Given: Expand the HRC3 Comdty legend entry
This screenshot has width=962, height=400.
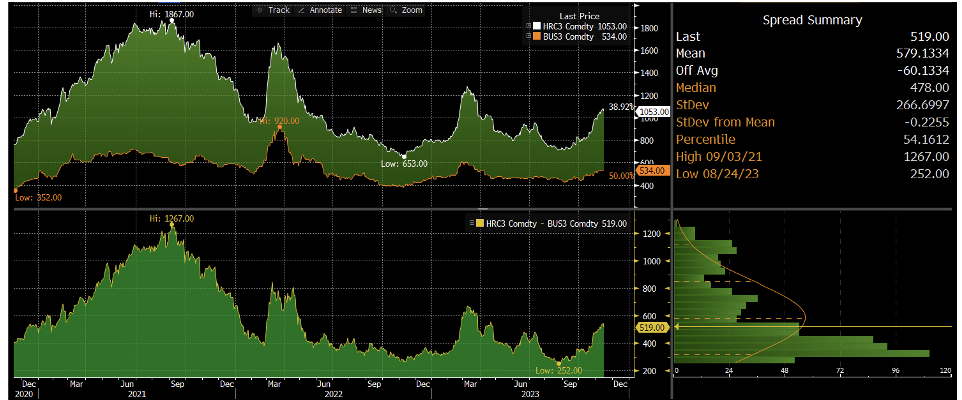Looking at the screenshot, I should (528, 26).
